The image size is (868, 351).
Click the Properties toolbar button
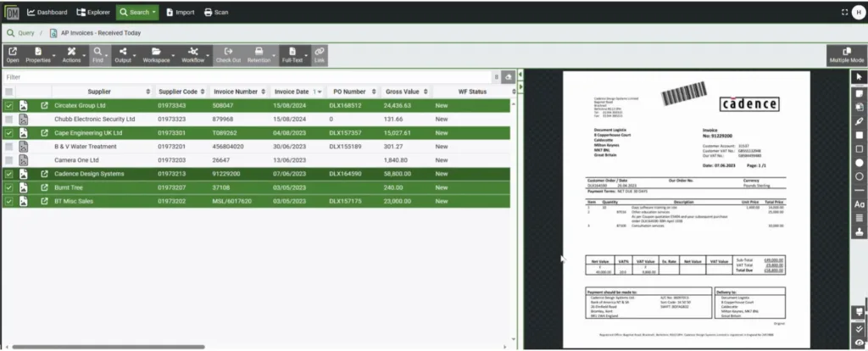click(x=37, y=55)
